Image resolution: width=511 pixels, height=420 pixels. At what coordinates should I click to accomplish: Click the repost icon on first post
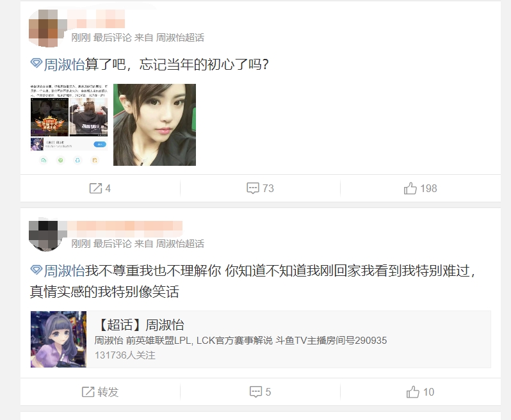(95, 188)
